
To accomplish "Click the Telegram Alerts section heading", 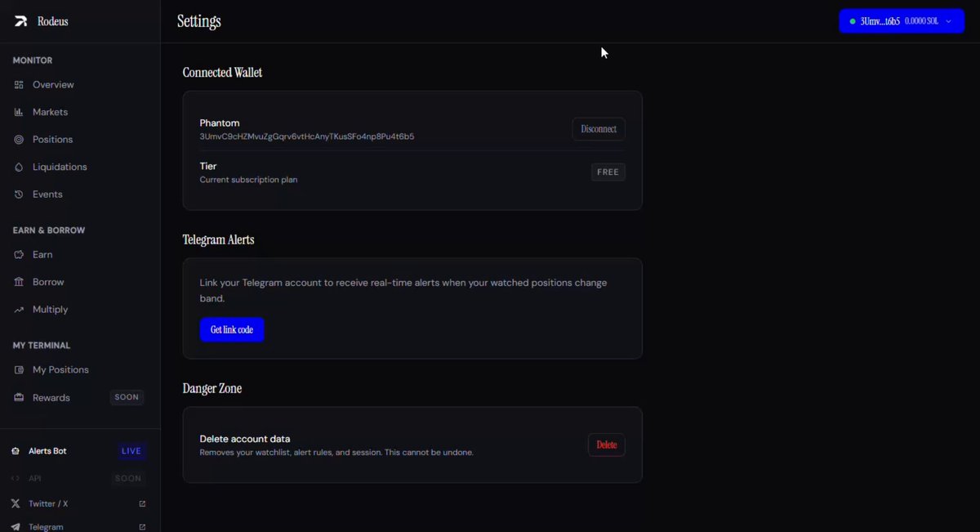I will coord(219,240).
